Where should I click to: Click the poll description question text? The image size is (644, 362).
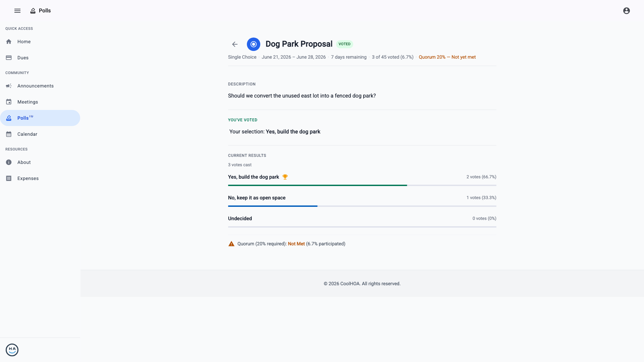tap(302, 96)
